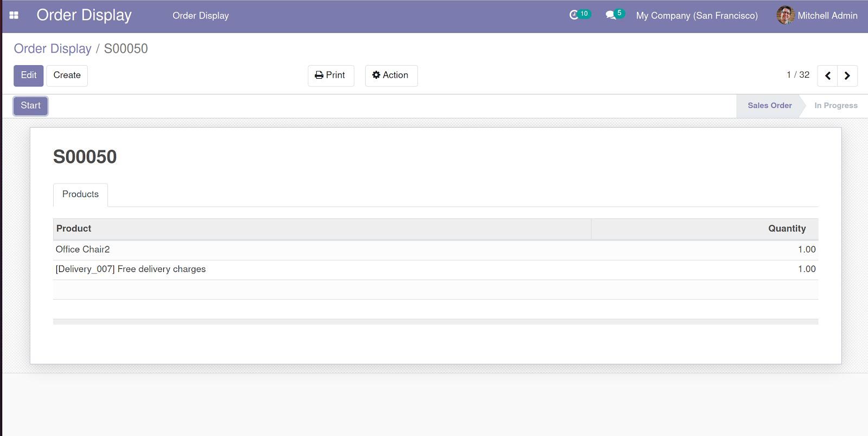The image size is (868, 436).
Task: Click the Start button
Action: [x=30, y=106]
